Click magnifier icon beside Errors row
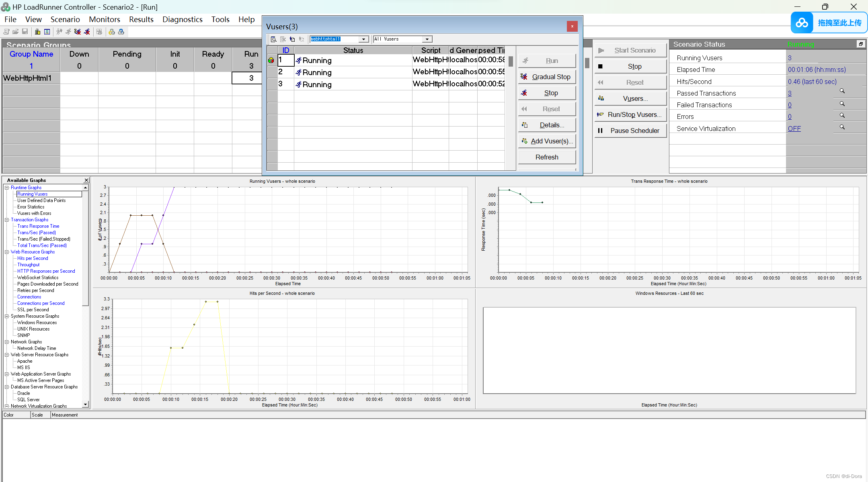The height and width of the screenshot is (482, 868). (842, 116)
